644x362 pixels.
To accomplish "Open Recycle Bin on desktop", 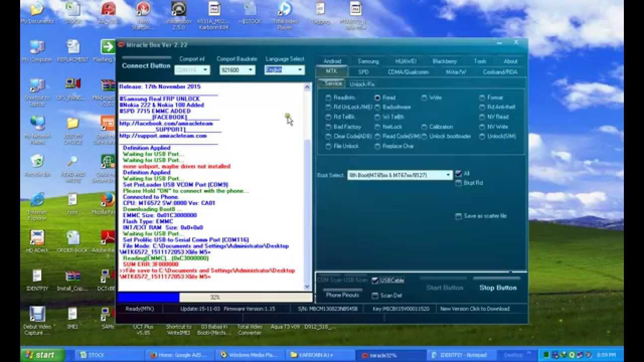I will 37,166.
